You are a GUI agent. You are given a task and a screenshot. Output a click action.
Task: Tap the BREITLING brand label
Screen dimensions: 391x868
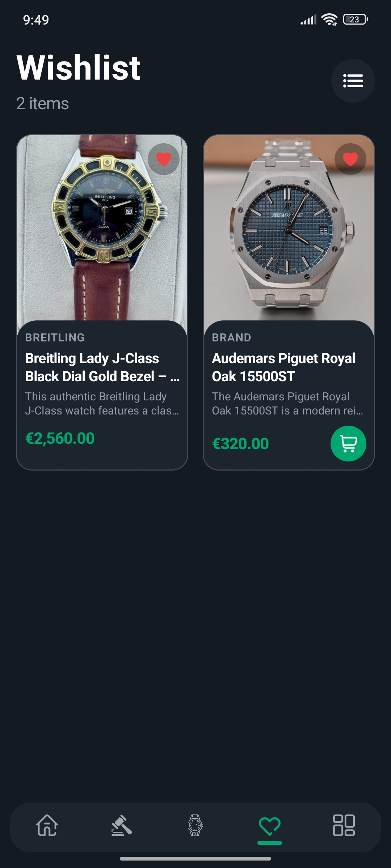click(x=55, y=337)
